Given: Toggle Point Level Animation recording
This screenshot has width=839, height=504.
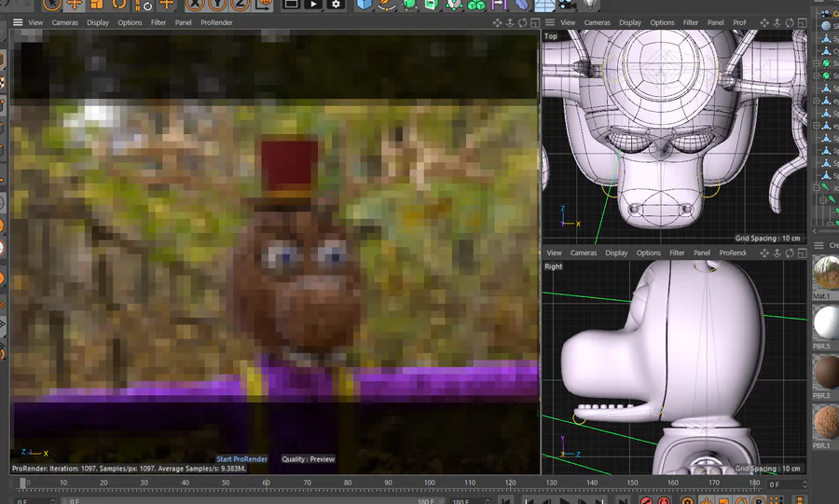Looking at the screenshot, I should click(x=776, y=501).
